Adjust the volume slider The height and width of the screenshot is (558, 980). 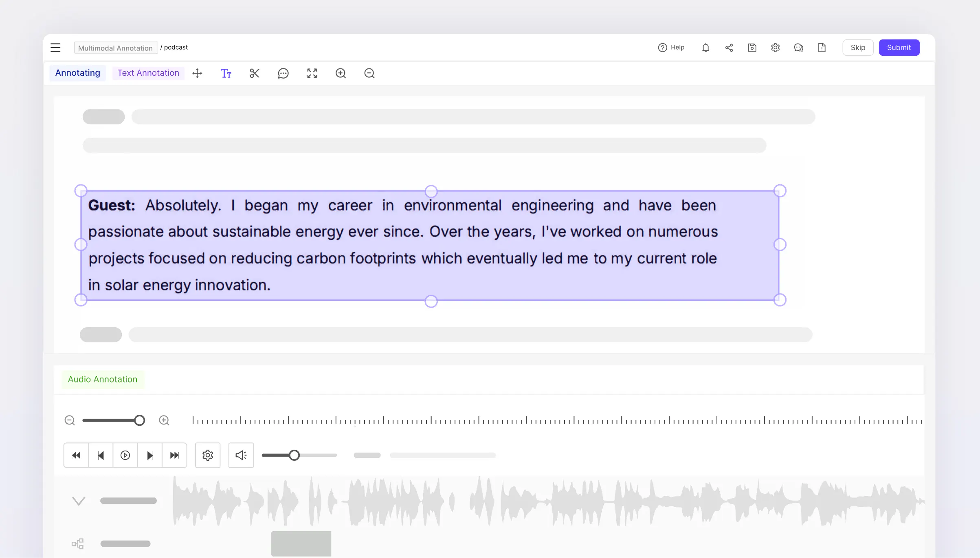(x=294, y=455)
